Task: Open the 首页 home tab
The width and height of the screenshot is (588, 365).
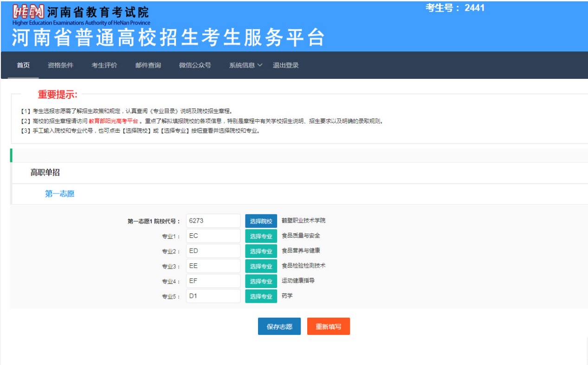Action: click(23, 65)
